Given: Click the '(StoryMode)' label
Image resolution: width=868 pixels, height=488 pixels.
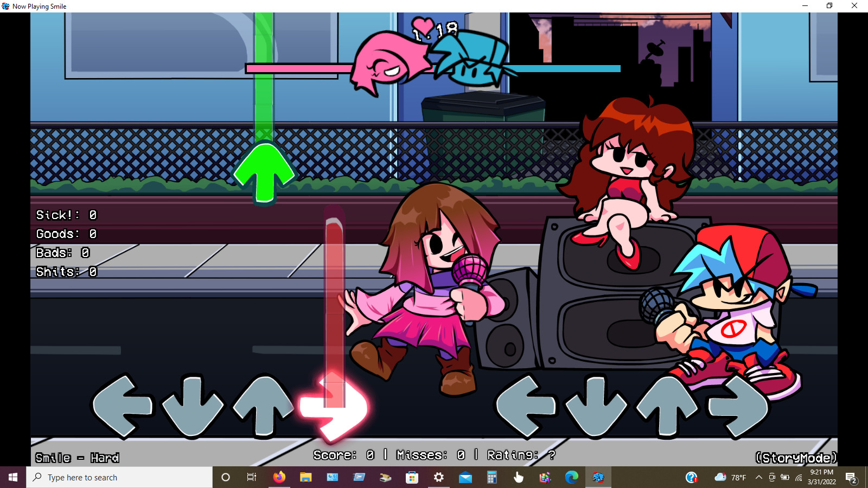Looking at the screenshot, I should click(x=796, y=458).
